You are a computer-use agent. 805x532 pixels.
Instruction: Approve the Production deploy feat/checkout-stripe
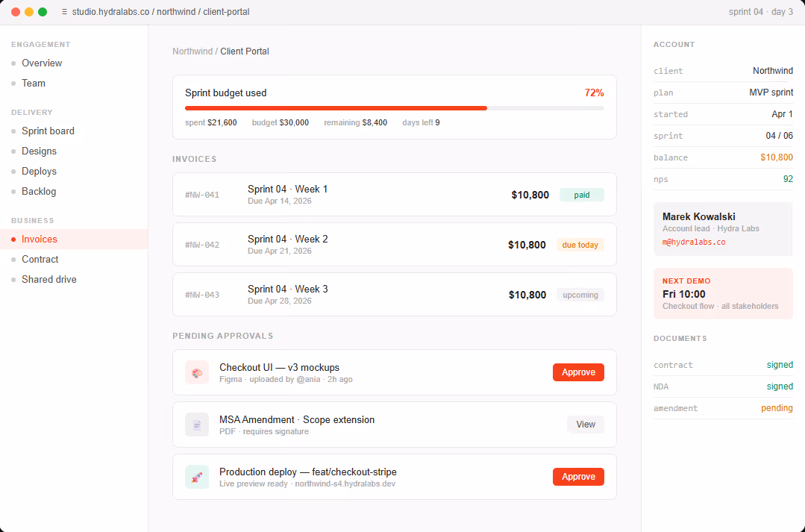[x=578, y=477]
